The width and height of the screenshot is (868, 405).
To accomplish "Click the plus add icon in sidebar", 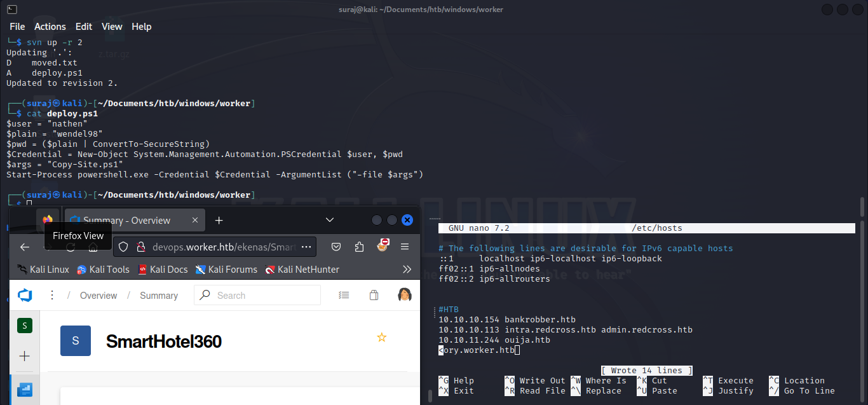I will [x=25, y=356].
